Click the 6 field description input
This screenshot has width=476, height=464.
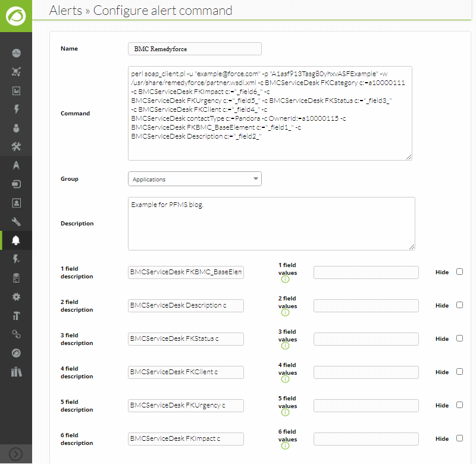(x=186, y=439)
